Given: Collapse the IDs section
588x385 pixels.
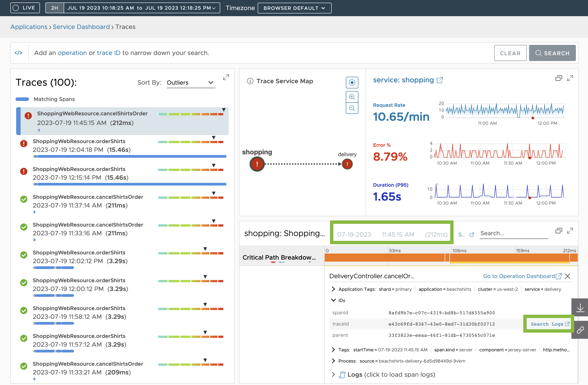Looking at the screenshot, I should coord(333,300).
